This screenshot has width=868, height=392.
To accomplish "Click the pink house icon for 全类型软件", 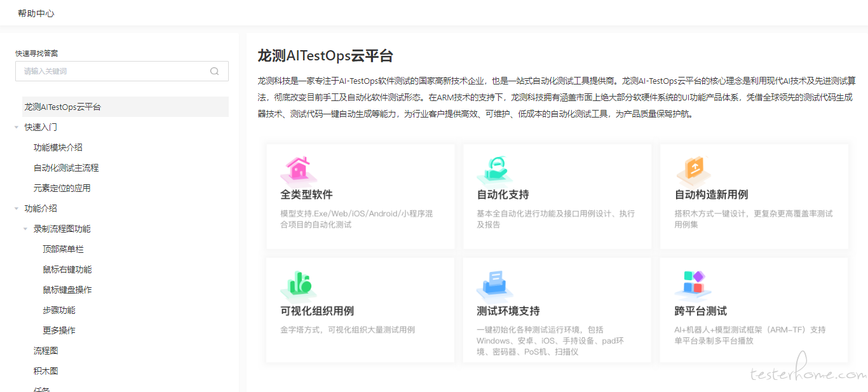I will click(x=298, y=170).
